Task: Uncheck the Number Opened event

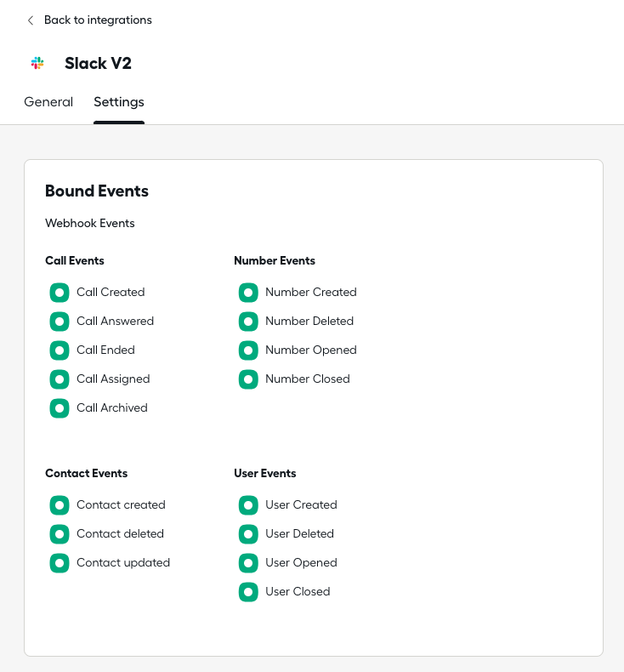Action: click(x=248, y=350)
